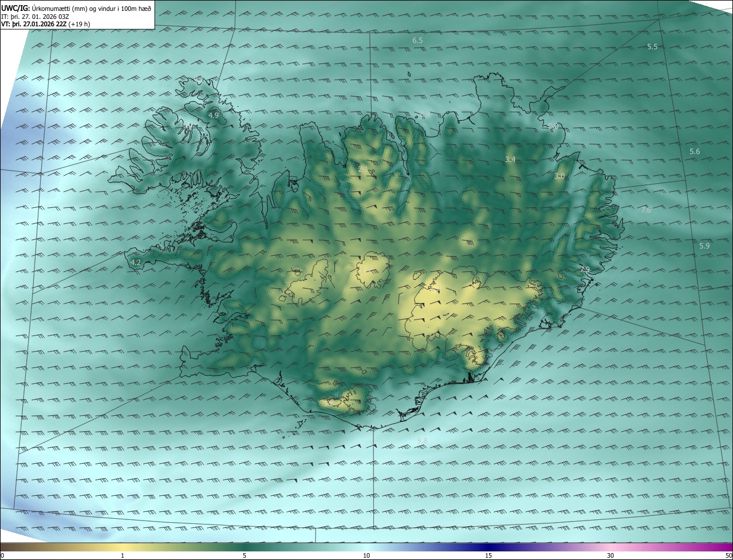Click the 9.8 value label south of Iceland
The height and width of the screenshot is (560, 733).
click(x=422, y=440)
